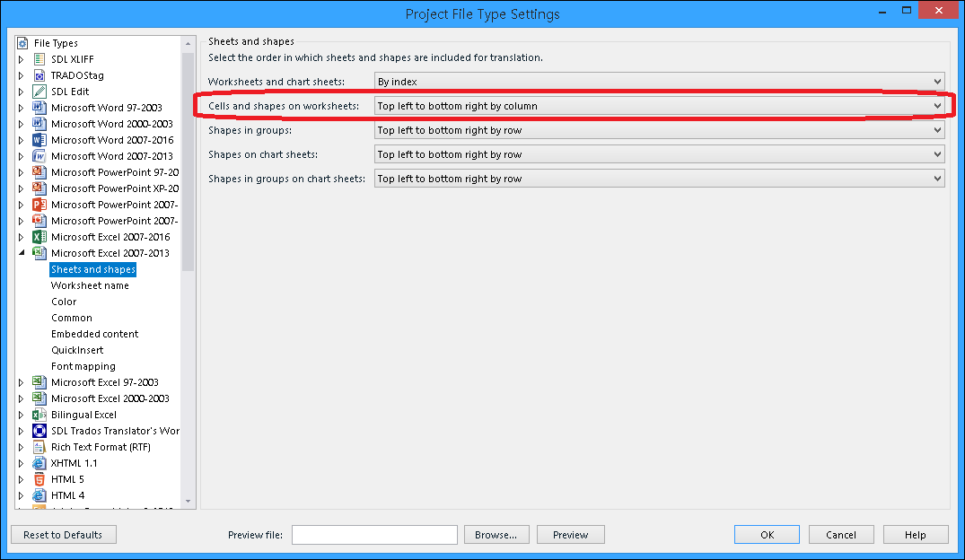Collapse the Microsoft Excel 2007-2013 node
Screen dimensions: 965x560
point(22,253)
